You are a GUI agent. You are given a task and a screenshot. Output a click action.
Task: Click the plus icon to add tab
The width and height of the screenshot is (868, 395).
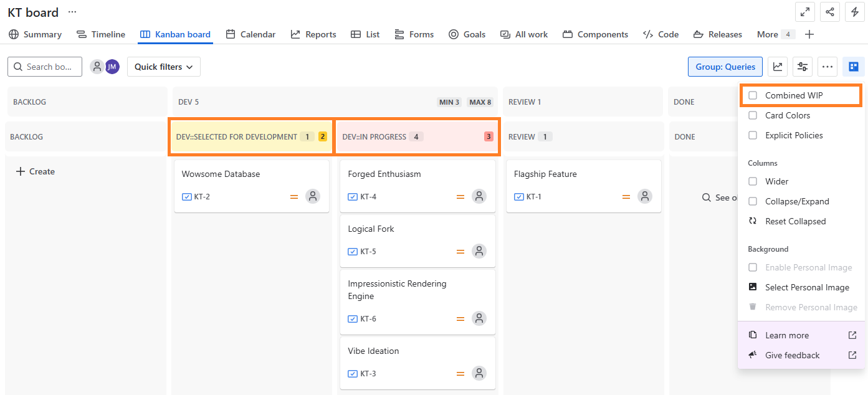tap(809, 34)
